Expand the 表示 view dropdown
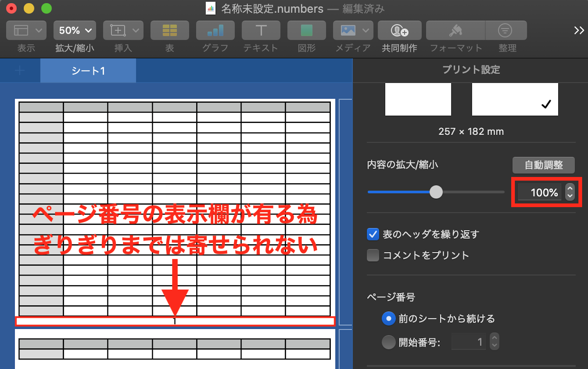The height and width of the screenshot is (369, 588). 26,31
